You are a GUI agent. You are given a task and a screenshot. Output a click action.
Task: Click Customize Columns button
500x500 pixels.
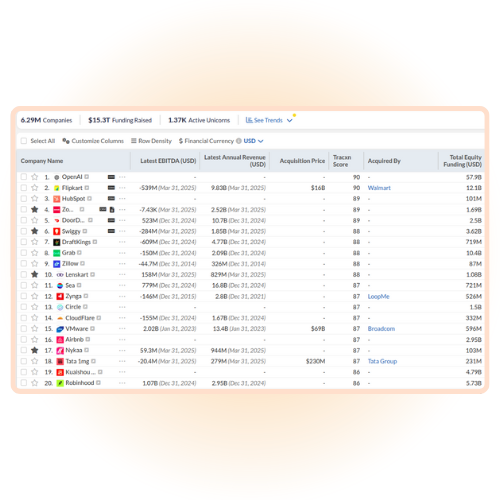(x=93, y=141)
